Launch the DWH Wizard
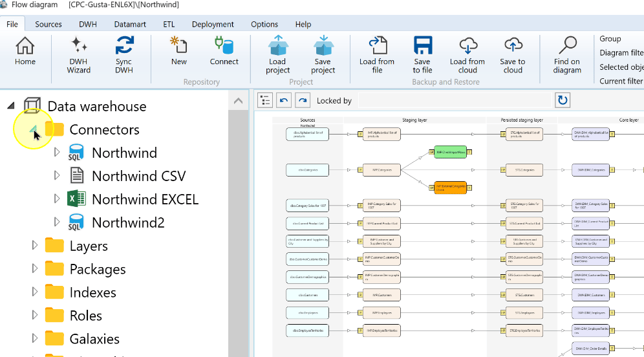644x357 pixels. pos(78,55)
